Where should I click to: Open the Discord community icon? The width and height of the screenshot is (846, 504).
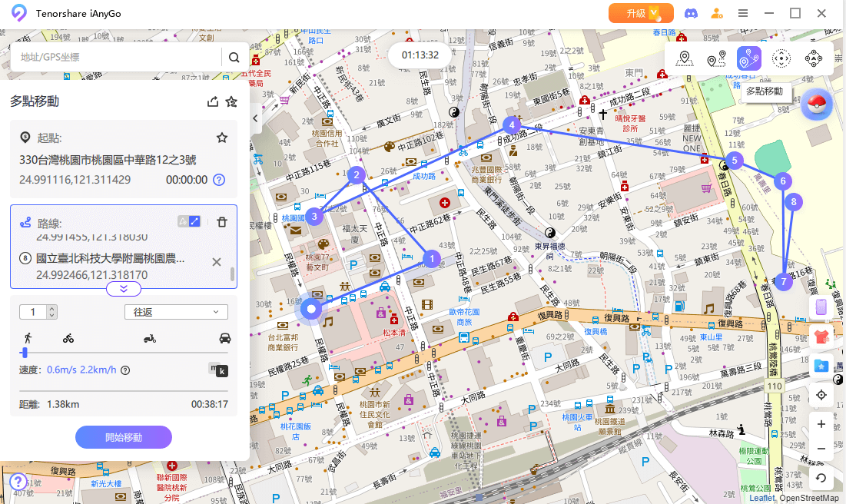(691, 14)
